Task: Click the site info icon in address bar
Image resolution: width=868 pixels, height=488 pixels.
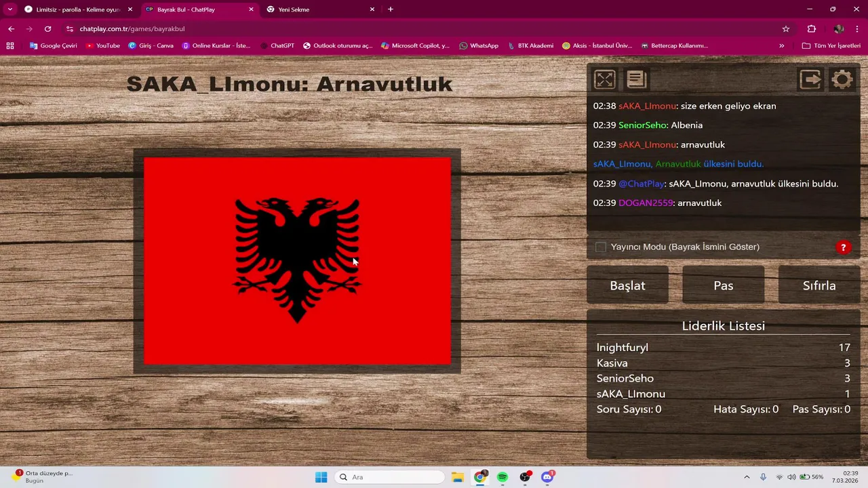Action: coord(70,29)
